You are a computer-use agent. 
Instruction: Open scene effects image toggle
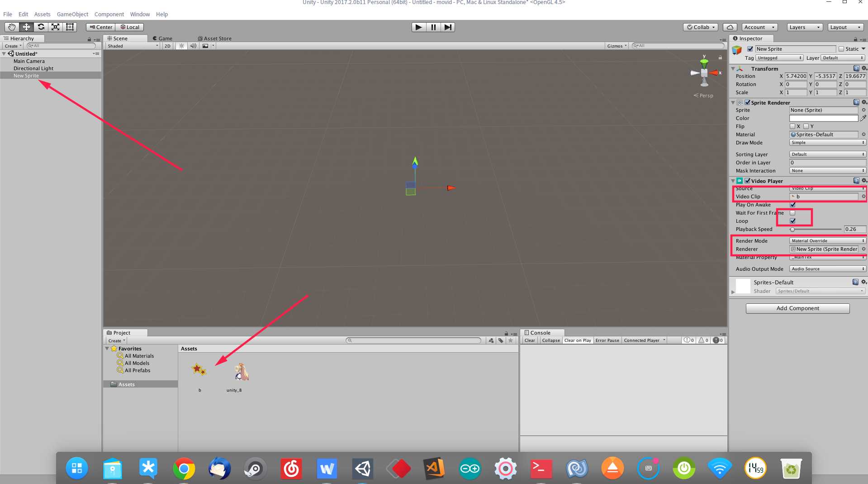click(205, 46)
